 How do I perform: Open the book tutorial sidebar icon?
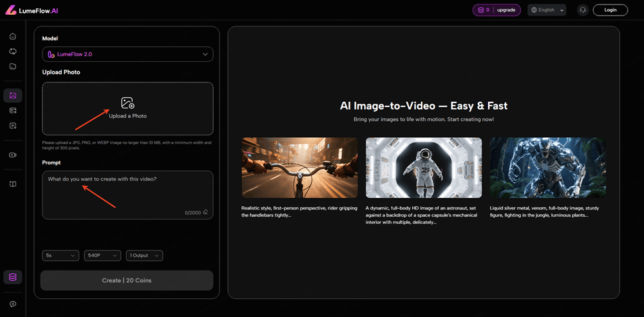coord(13,184)
